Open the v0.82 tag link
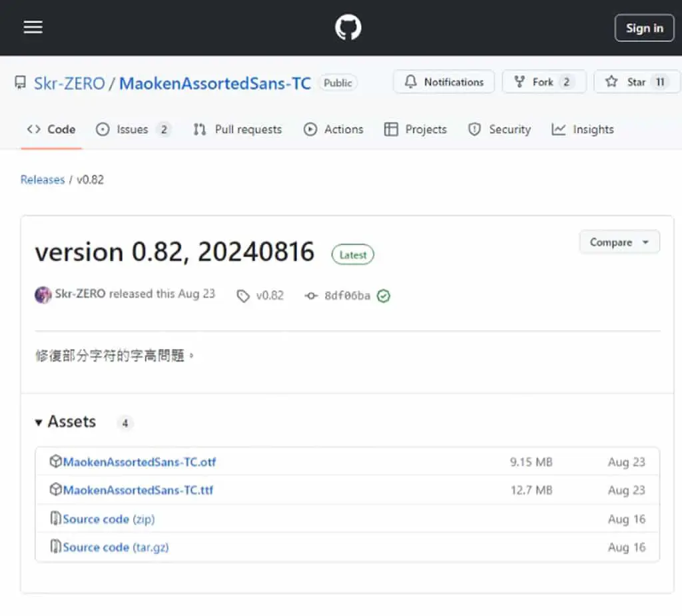 coord(270,296)
